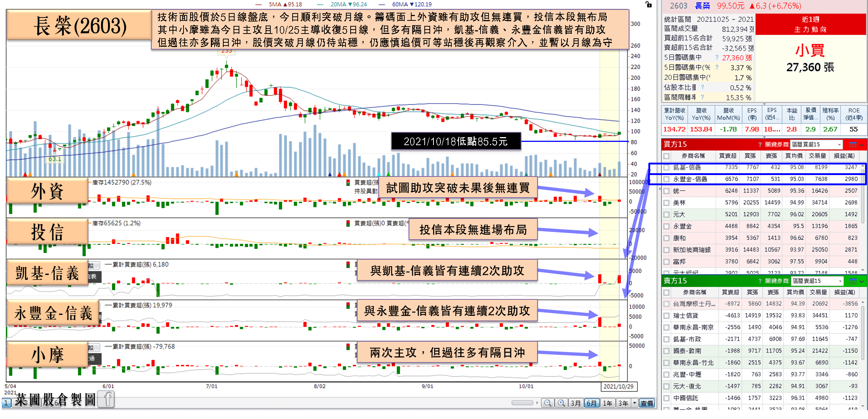Switch chart range to 6月
The image size is (868, 419).
point(591,403)
